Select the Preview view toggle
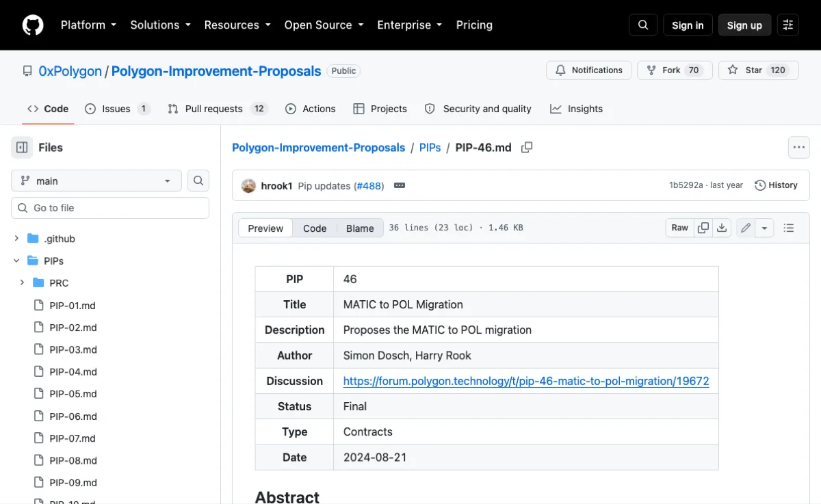The height and width of the screenshot is (504, 821). pyautogui.click(x=265, y=228)
